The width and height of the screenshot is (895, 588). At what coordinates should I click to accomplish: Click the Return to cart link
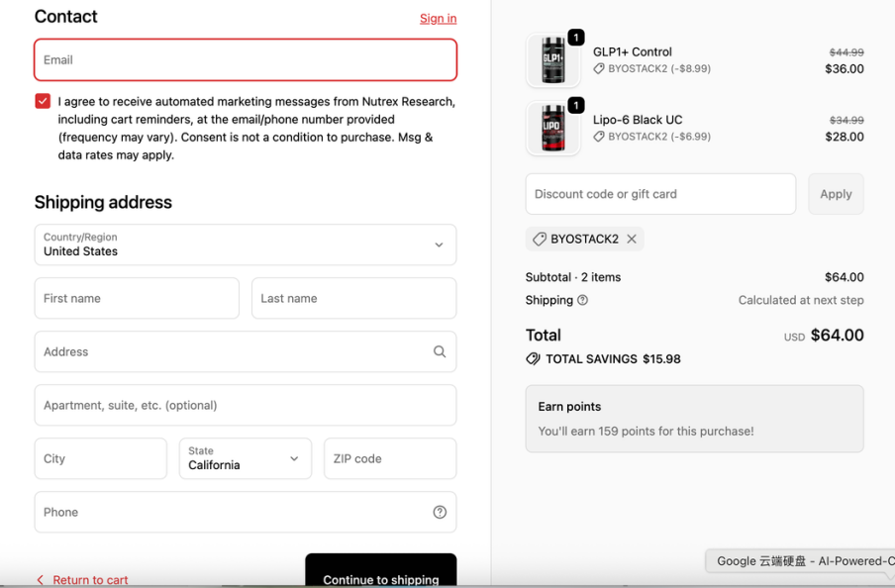click(90, 580)
